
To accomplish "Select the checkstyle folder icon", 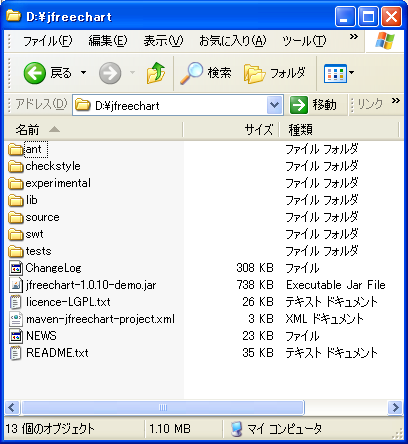I will pyautogui.click(x=16, y=166).
